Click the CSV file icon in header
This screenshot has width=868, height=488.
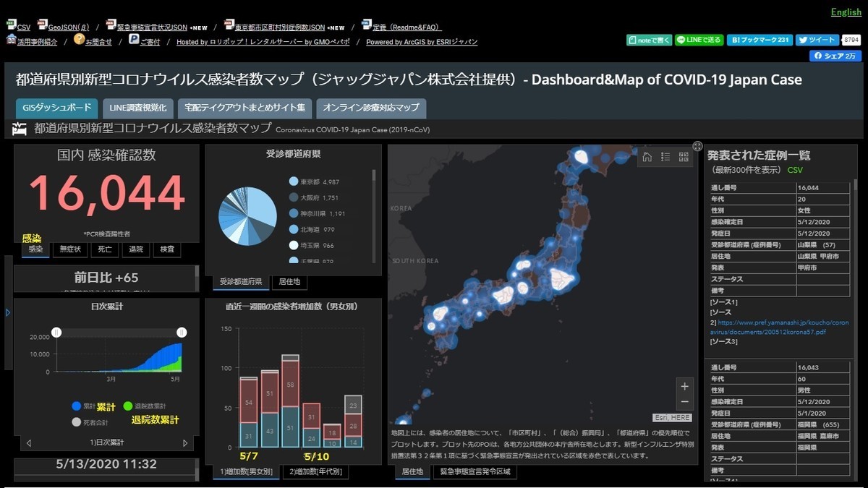click(x=11, y=25)
